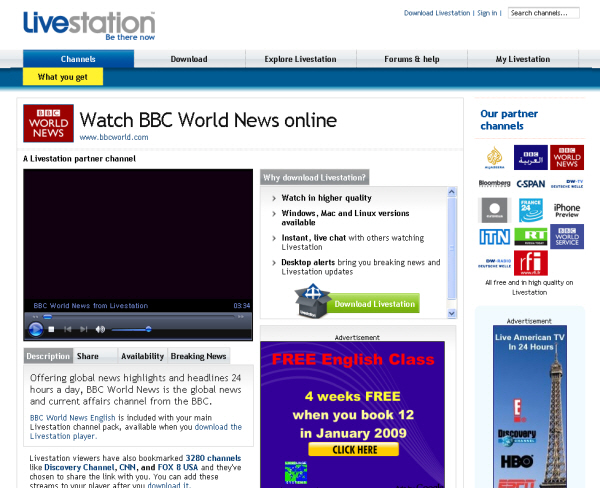Open the BBC World News English link
Screen dimensions: 600x488
pyautogui.click(x=73, y=418)
